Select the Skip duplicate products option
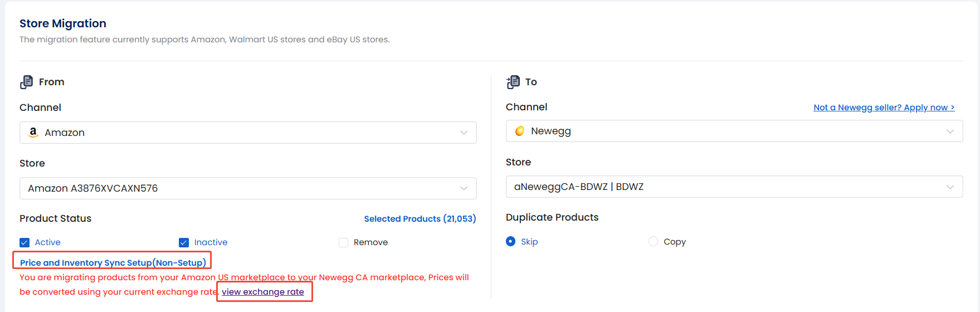980x312 pixels. pyautogui.click(x=510, y=241)
